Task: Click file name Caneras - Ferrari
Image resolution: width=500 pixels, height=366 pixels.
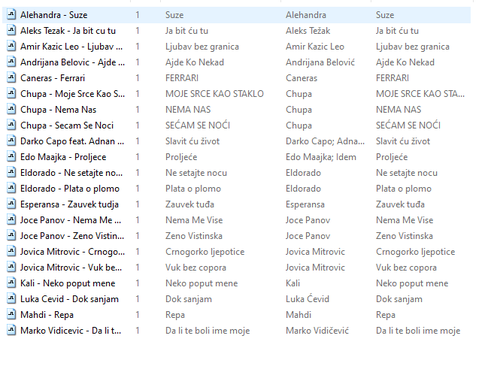Action: tap(53, 78)
